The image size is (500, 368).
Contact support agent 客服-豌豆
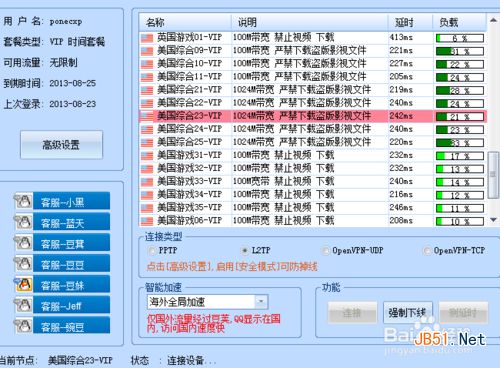pyautogui.click(x=71, y=326)
